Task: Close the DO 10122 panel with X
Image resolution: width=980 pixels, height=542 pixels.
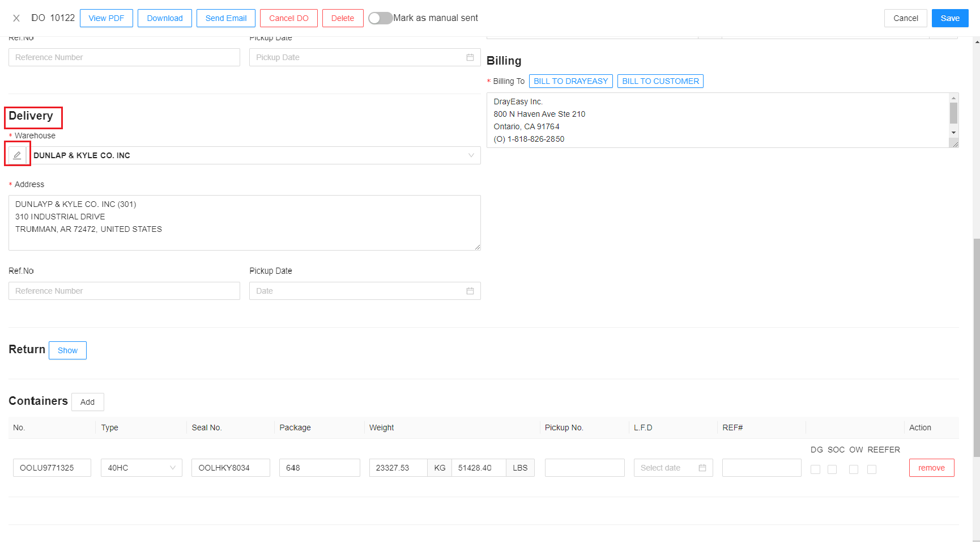Action: pyautogui.click(x=16, y=18)
